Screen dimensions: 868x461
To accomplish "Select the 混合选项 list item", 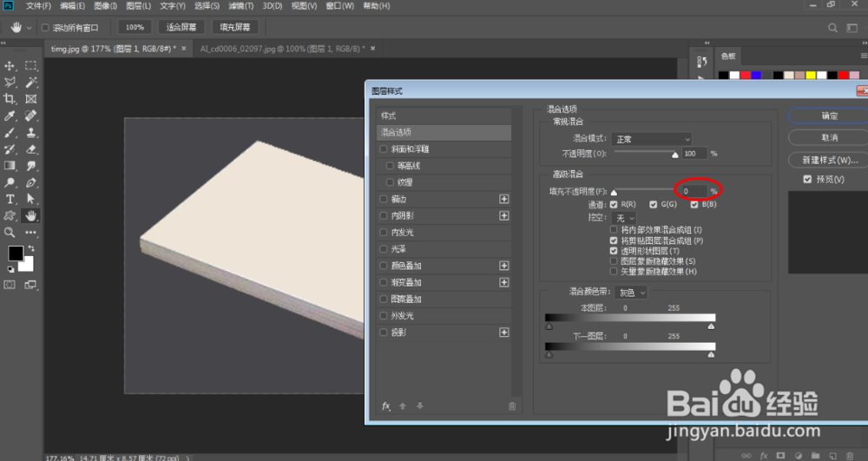I will coord(444,132).
